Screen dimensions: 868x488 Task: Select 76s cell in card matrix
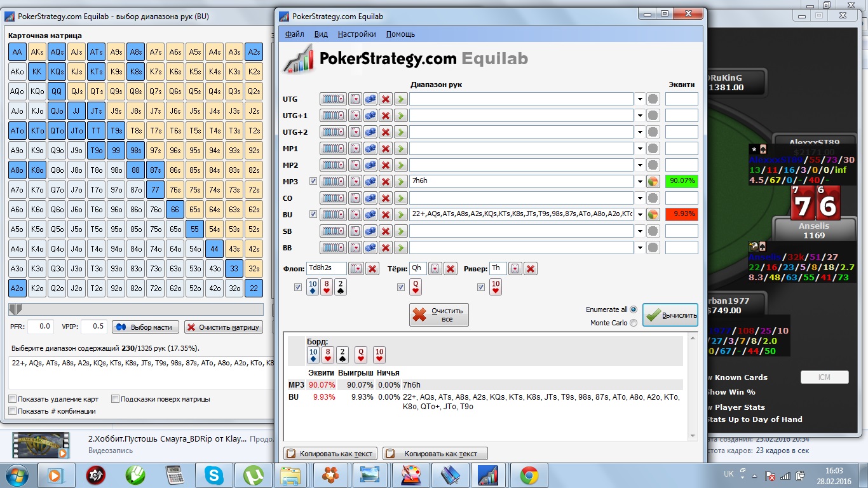tap(175, 190)
